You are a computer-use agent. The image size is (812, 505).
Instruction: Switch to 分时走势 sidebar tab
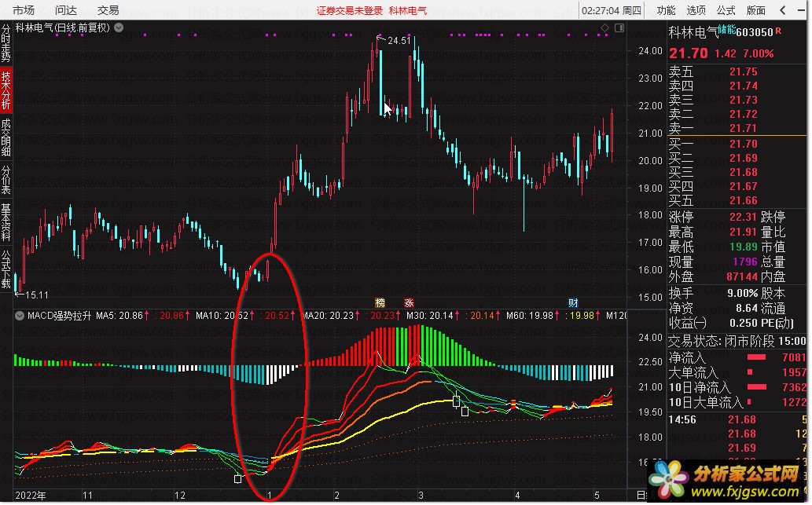[x=6, y=43]
